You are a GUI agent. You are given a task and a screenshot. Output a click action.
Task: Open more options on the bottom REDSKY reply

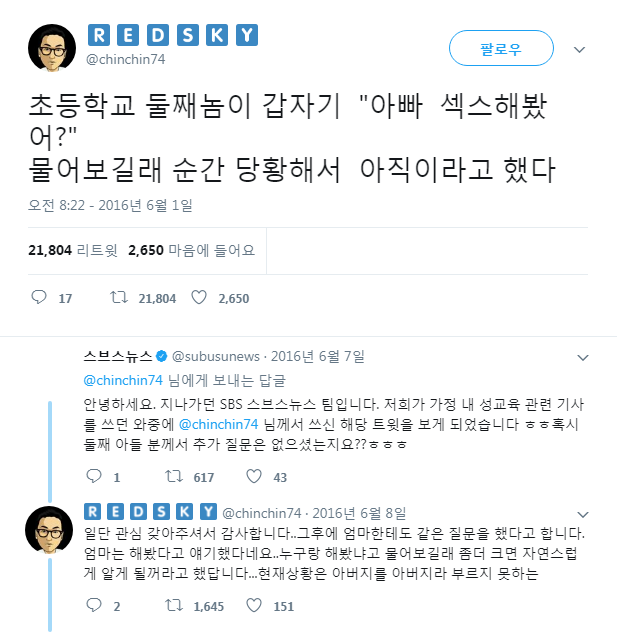[579, 513]
